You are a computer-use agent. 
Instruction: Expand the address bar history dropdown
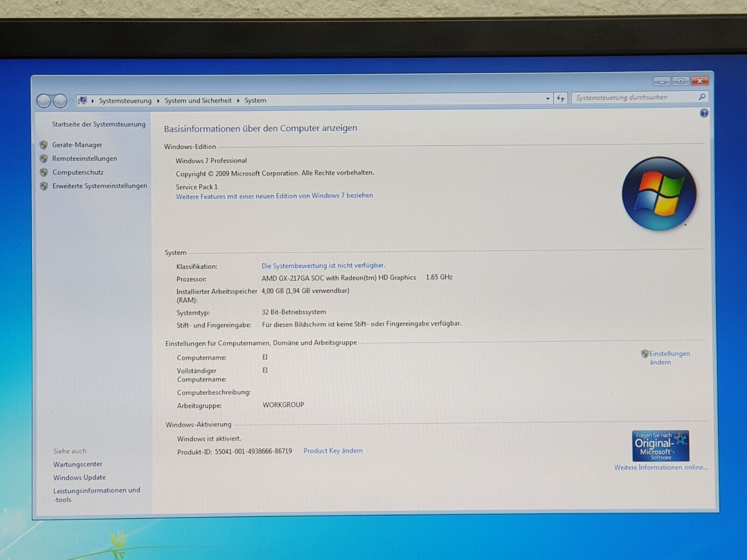(547, 98)
